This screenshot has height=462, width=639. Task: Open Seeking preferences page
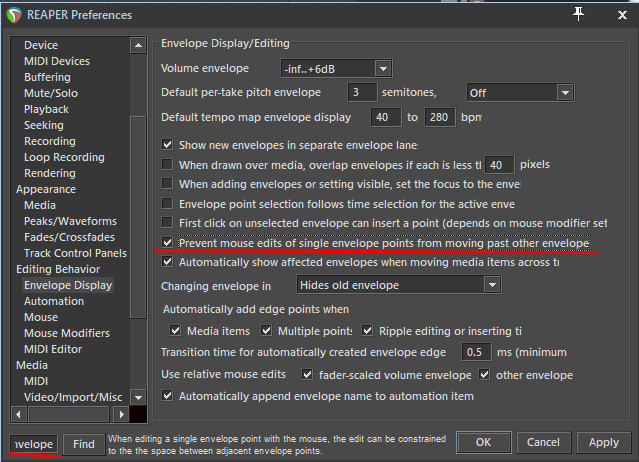click(x=44, y=125)
